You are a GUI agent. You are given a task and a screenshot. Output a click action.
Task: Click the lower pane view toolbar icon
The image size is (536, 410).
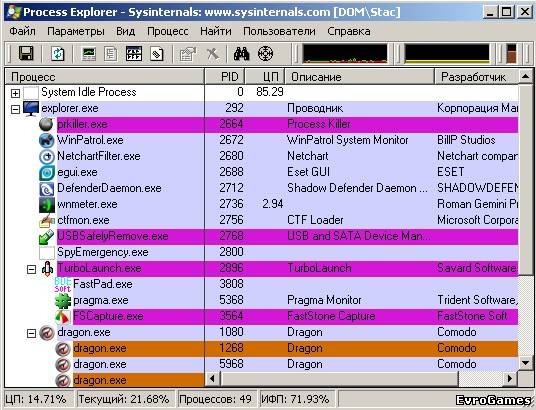pyautogui.click(x=134, y=54)
